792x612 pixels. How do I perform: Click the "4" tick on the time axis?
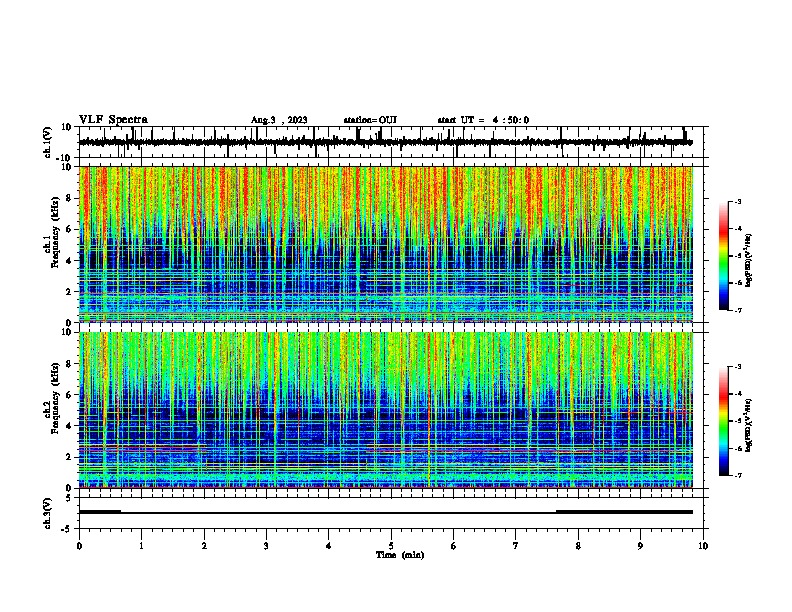(x=329, y=546)
